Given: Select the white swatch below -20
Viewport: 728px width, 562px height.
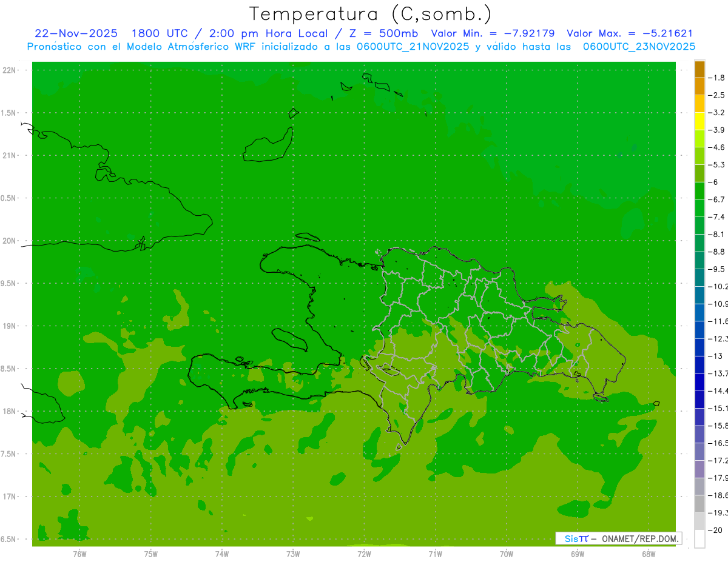Looking at the screenshot, I should (699, 538).
